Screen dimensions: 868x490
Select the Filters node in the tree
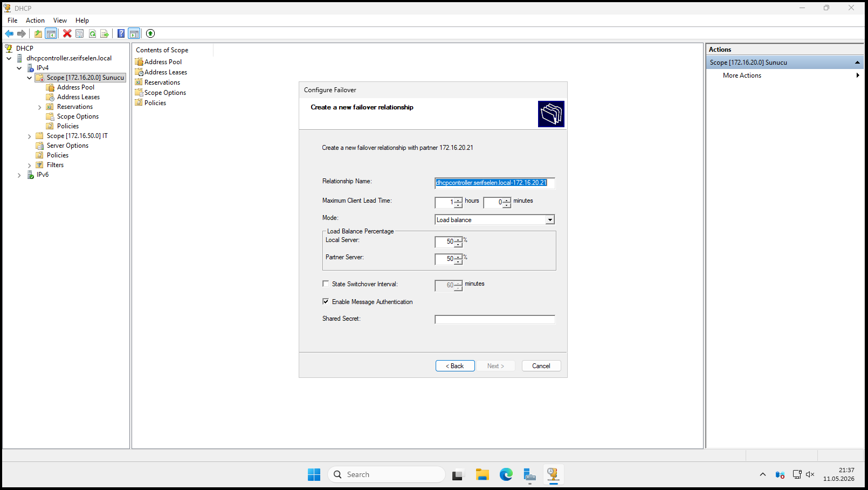coord(55,165)
